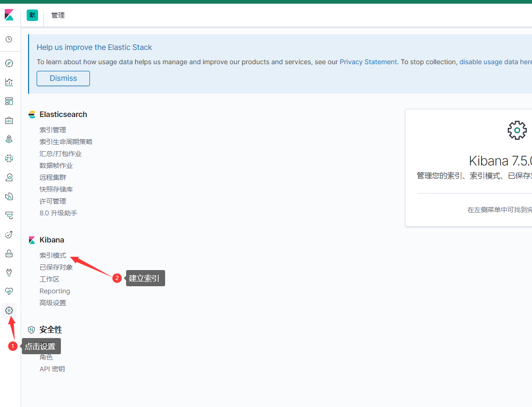
Task: Click the Kibana logo home icon
Action: point(9,15)
